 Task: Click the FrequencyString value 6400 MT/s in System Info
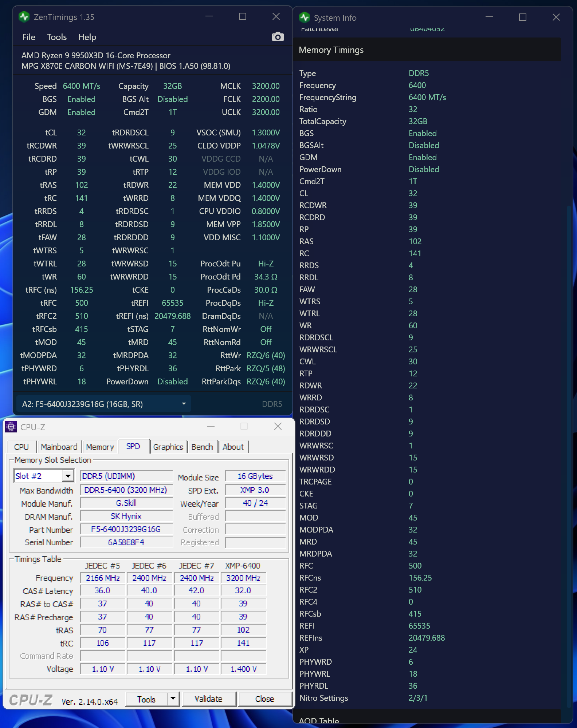[427, 97]
